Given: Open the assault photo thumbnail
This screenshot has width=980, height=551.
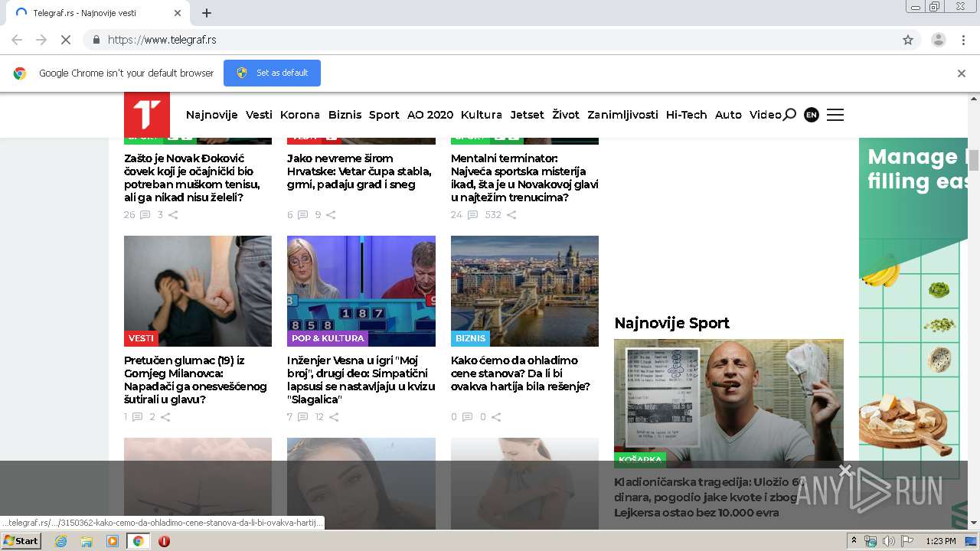Looking at the screenshot, I should tap(198, 291).
